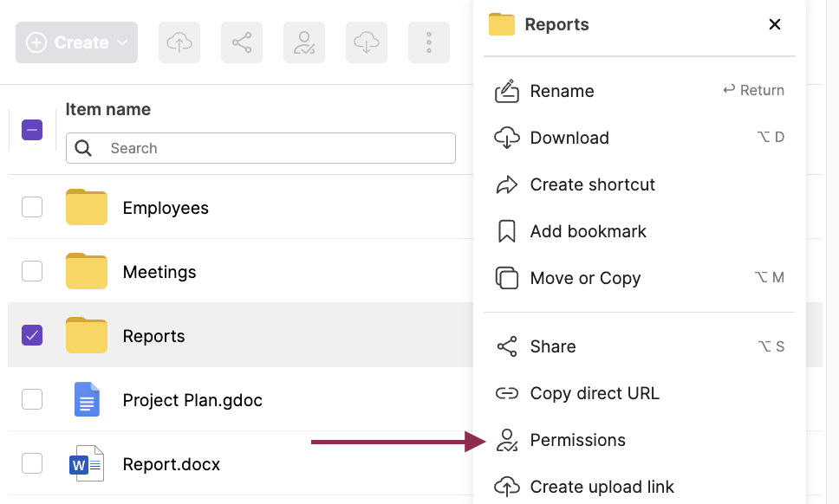Click the download cloud toolbar icon
The image size is (839, 504).
pyautogui.click(x=367, y=42)
